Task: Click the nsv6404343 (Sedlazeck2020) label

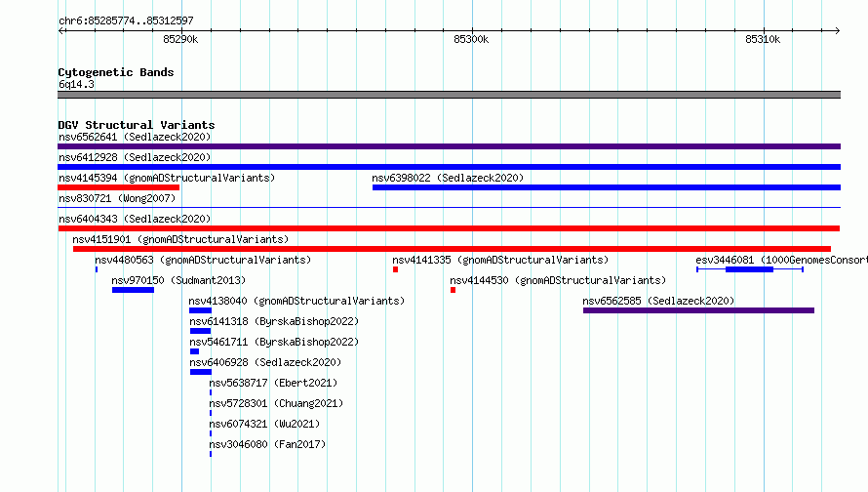Action: [x=135, y=219]
